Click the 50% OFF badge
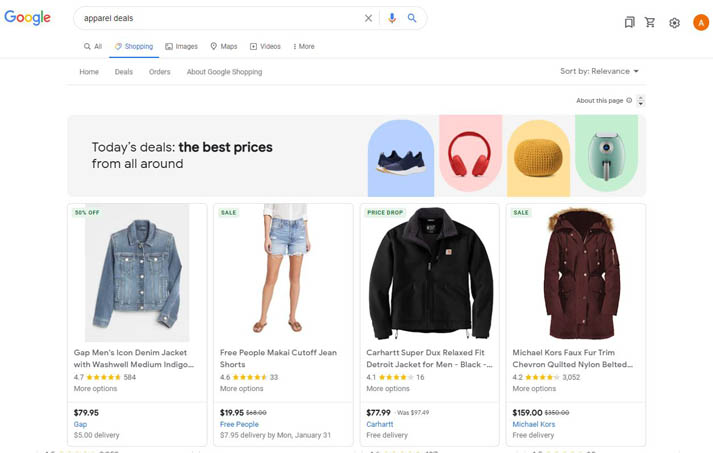The width and height of the screenshot is (713, 453). [x=87, y=212]
